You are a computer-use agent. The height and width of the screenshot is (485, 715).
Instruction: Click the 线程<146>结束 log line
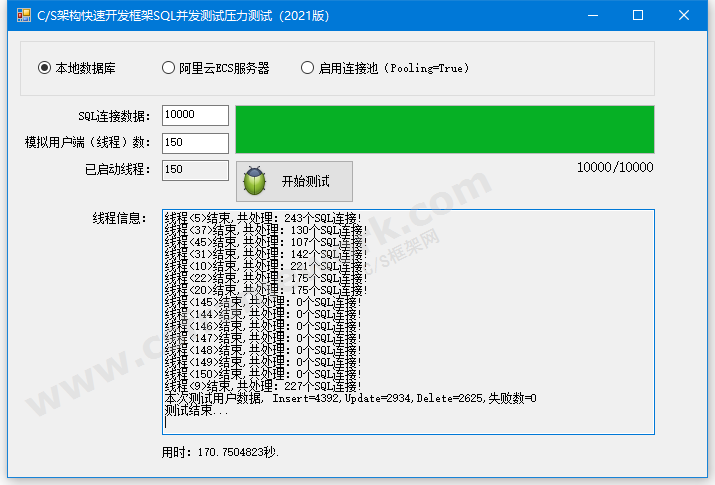click(x=263, y=326)
